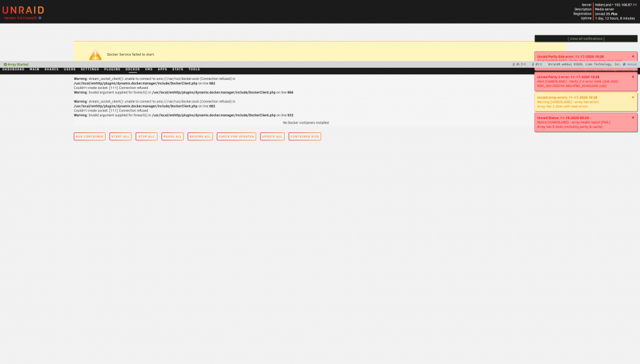Click the Add Container button
Screen dimensions: 640x364
pos(90,136)
